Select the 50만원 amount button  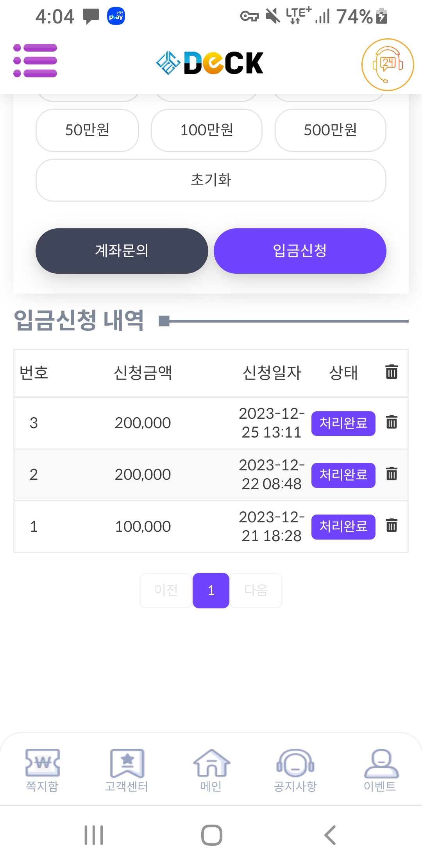coord(87,130)
